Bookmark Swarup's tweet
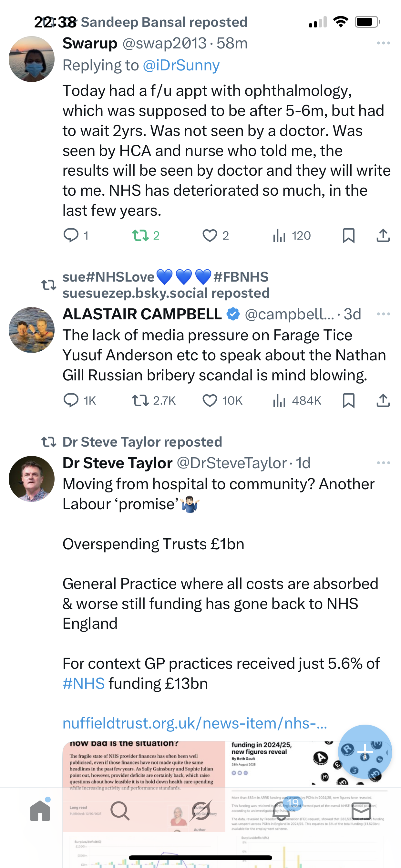 (348, 235)
